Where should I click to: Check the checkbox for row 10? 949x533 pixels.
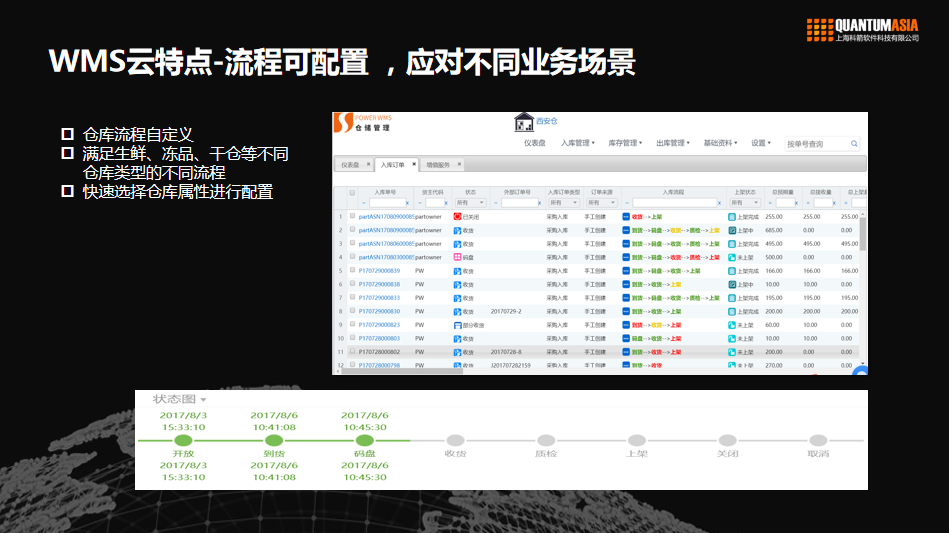(x=352, y=338)
